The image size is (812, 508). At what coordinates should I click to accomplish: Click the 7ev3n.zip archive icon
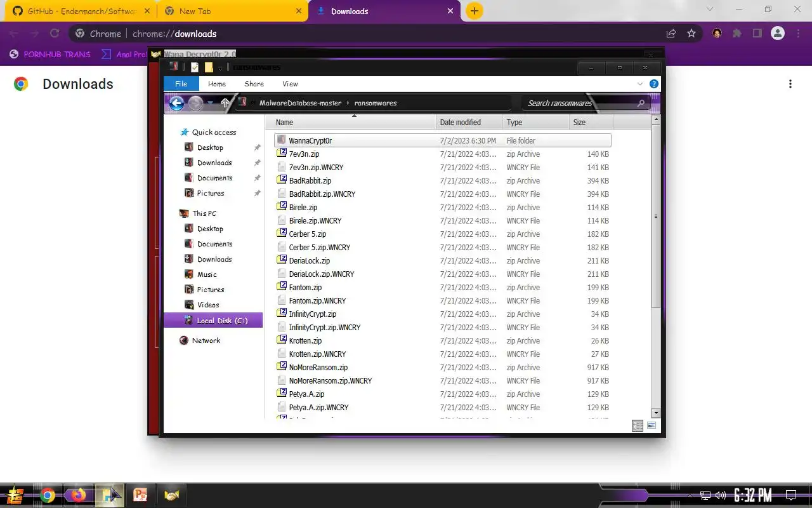tap(282, 154)
